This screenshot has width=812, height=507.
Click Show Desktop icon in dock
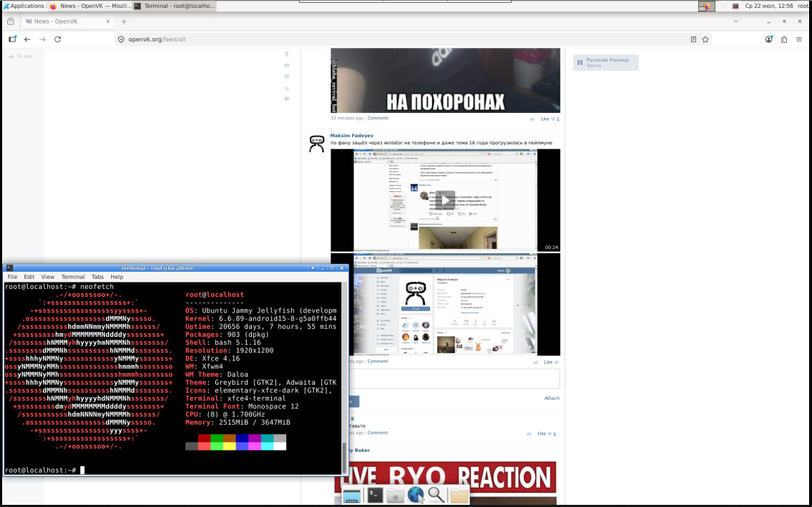click(x=351, y=496)
